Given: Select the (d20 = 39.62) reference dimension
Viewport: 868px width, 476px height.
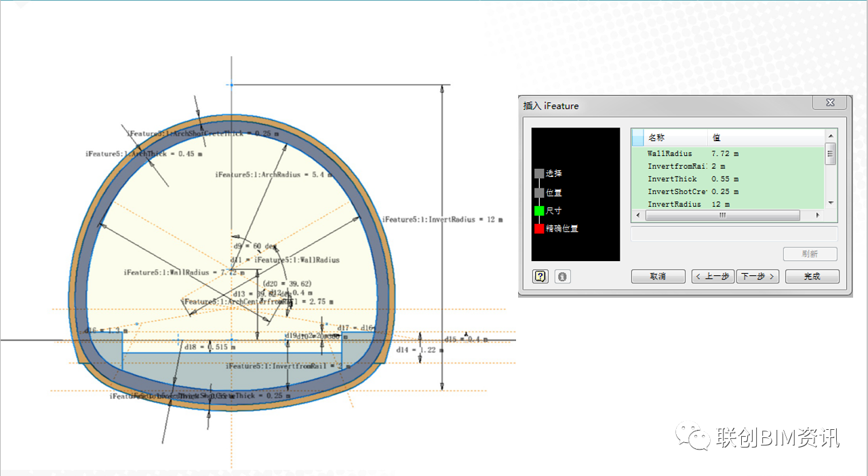Looking at the screenshot, I should (x=286, y=283).
